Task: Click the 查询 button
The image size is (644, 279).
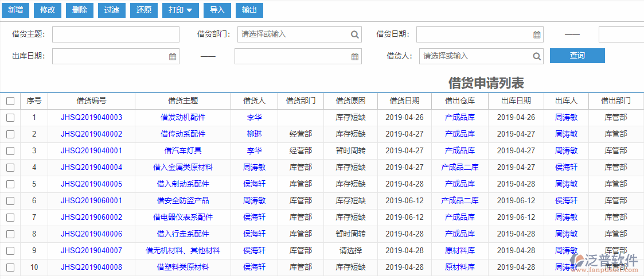Action: click(x=577, y=56)
